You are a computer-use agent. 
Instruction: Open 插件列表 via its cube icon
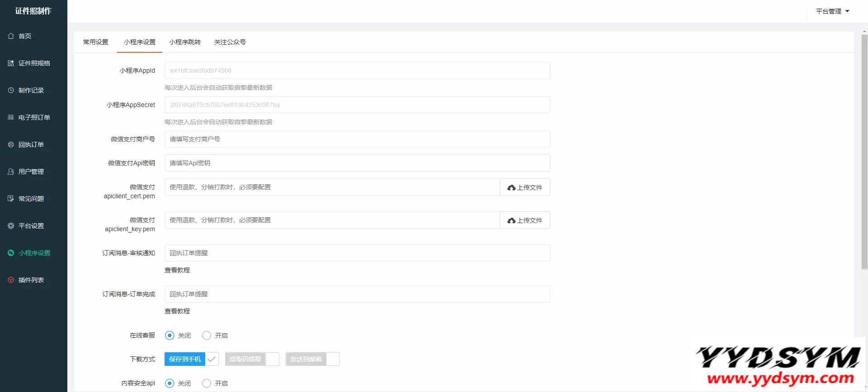[x=11, y=280]
